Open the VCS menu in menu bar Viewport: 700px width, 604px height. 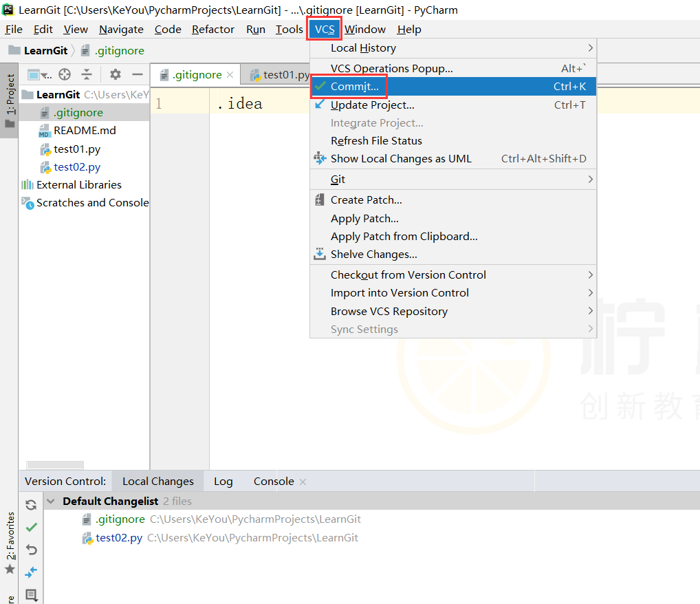coord(325,29)
